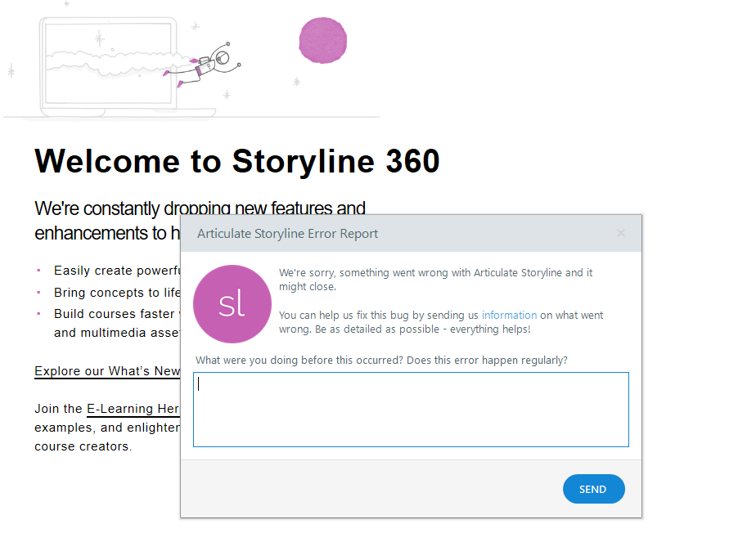Click the astronaut illustration

(205, 65)
